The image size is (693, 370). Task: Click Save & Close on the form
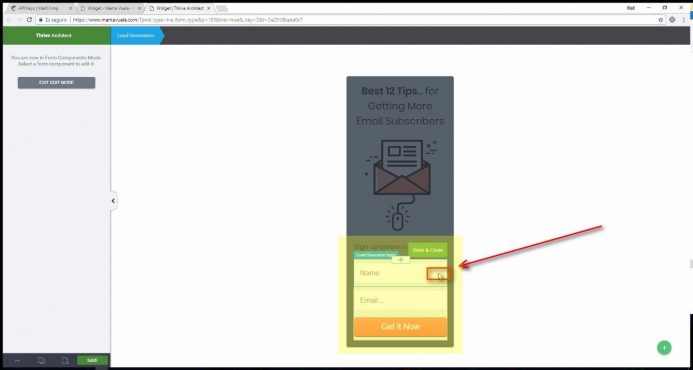pos(427,250)
